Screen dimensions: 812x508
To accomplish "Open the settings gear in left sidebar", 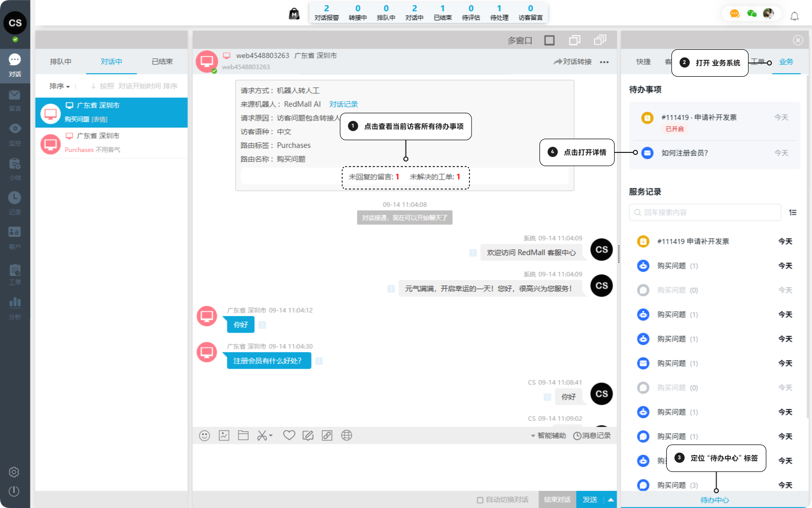I will [x=14, y=472].
